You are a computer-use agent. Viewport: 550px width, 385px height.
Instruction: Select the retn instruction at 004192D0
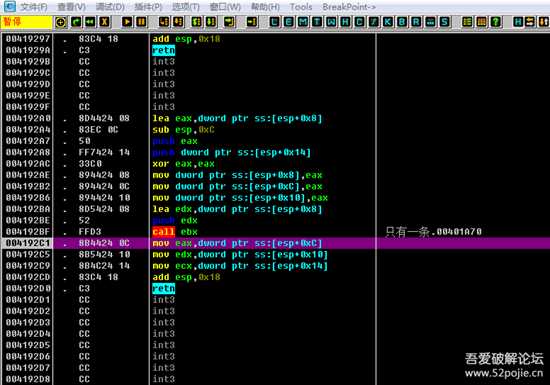(x=163, y=289)
